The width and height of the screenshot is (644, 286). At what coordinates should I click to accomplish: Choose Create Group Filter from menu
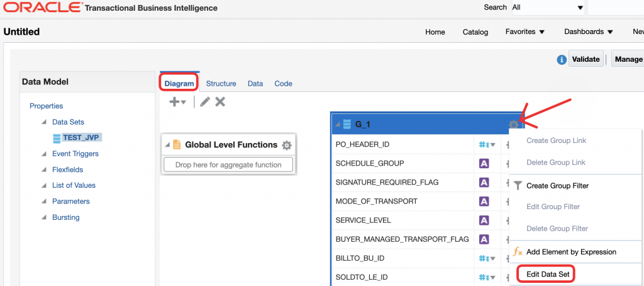pos(557,186)
